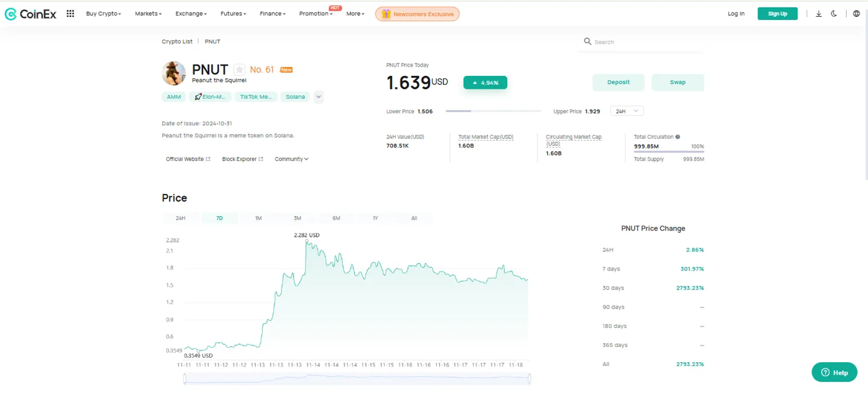This screenshot has height=405, width=868.
Task: Select the All chart range tab
Action: click(414, 218)
